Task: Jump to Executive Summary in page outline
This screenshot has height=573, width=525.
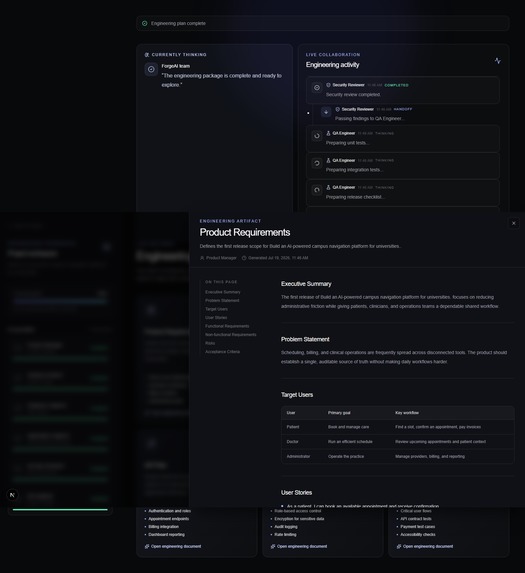Action: [223, 292]
